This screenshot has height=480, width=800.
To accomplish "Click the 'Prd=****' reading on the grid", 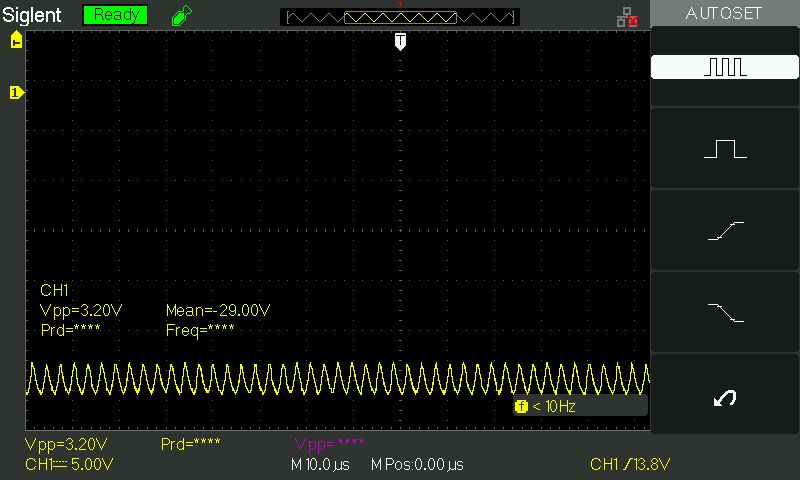I will 70,331.
